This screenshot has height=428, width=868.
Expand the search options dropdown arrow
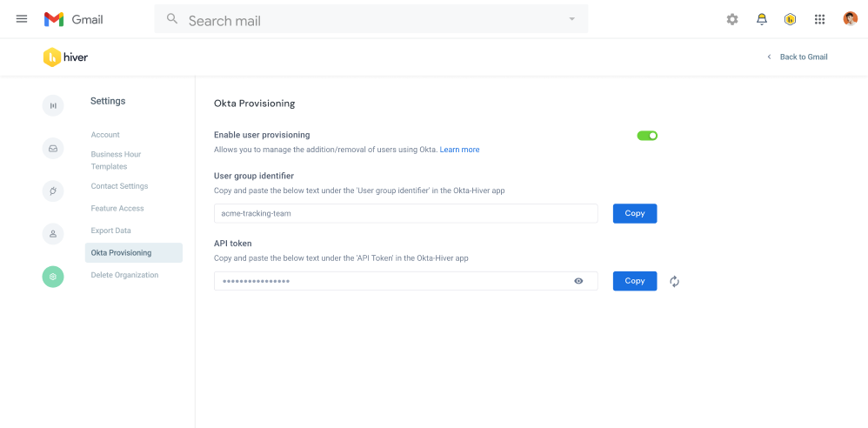tap(571, 19)
